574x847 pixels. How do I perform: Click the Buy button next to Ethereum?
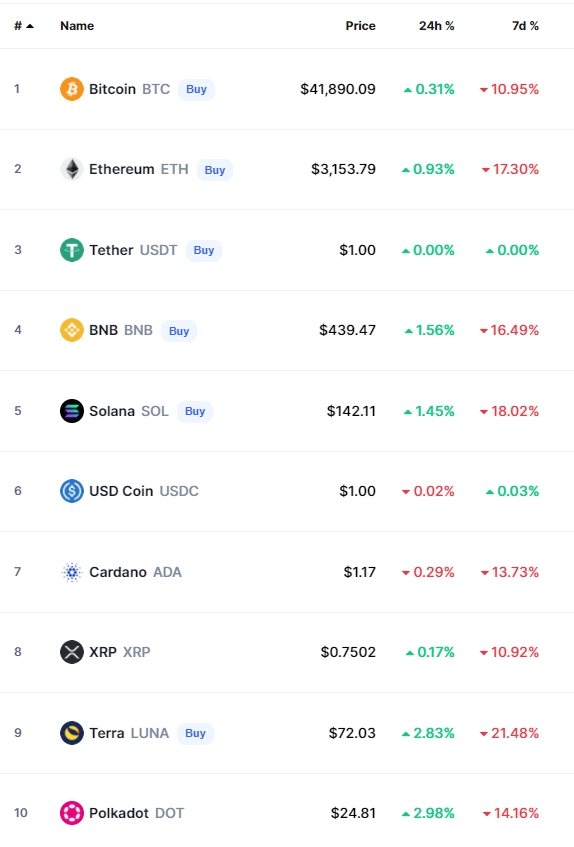click(x=215, y=170)
